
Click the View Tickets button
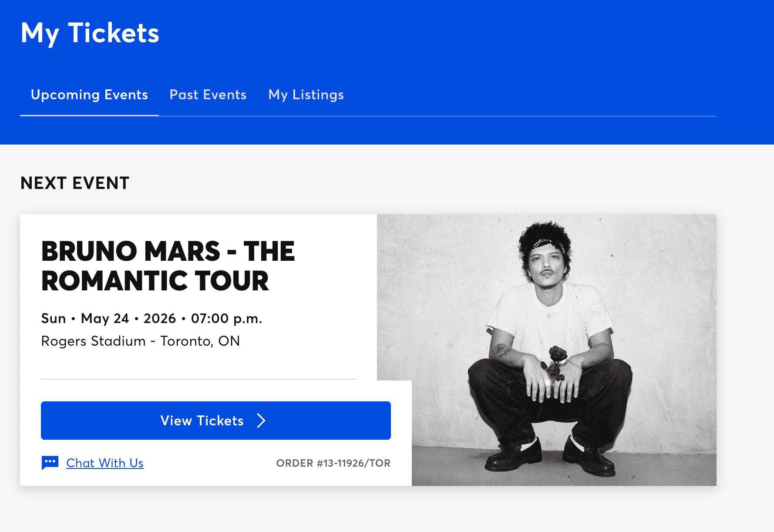pyautogui.click(x=215, y=421)
